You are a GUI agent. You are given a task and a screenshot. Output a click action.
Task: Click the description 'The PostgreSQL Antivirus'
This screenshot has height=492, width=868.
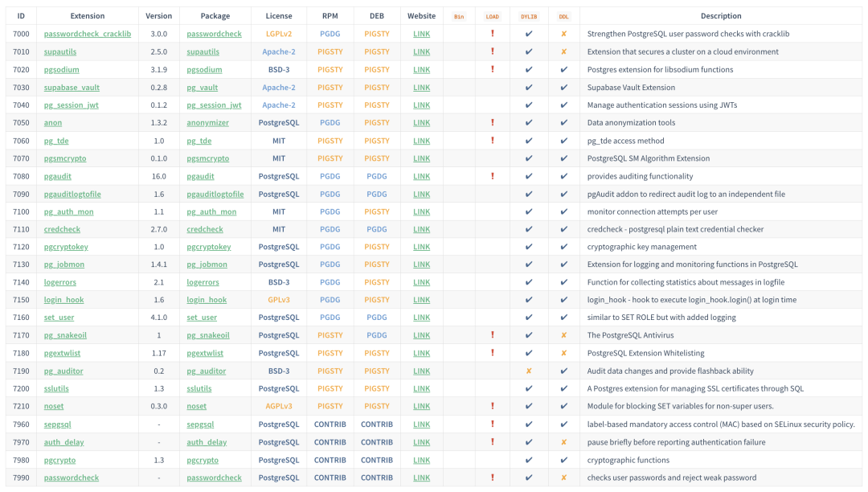[x=631, y=335]
